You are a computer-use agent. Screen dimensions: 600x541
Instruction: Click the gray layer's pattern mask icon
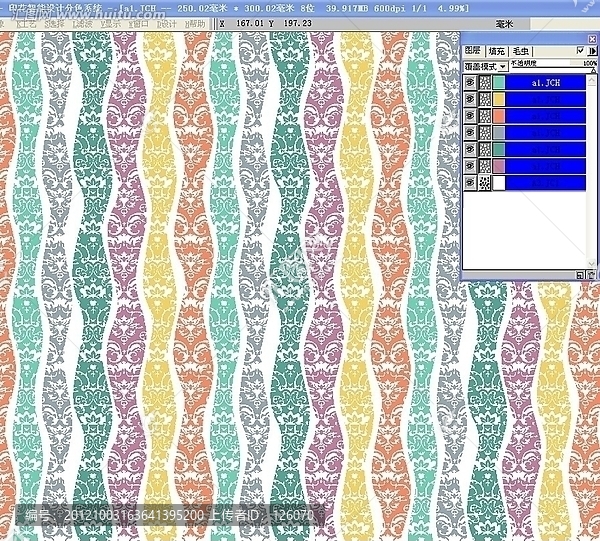coord(485,133)
